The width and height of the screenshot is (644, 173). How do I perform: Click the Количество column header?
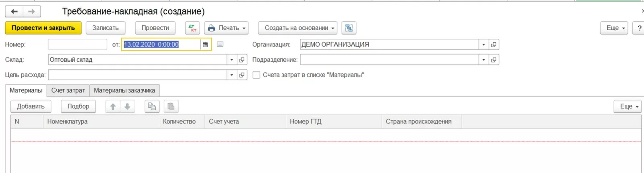182,122
